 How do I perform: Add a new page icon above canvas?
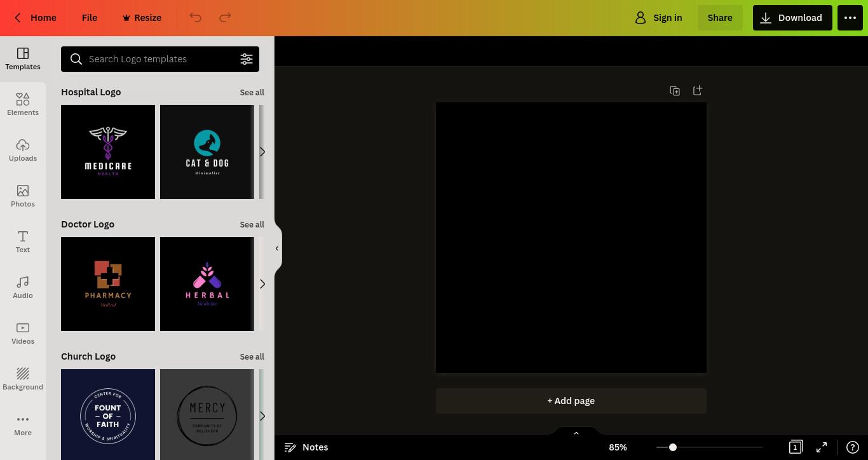coord(697,91)
